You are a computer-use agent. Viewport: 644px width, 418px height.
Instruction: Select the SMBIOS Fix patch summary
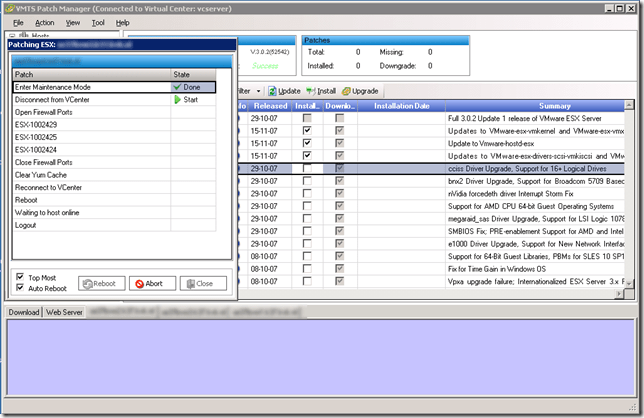pos(535,231)
